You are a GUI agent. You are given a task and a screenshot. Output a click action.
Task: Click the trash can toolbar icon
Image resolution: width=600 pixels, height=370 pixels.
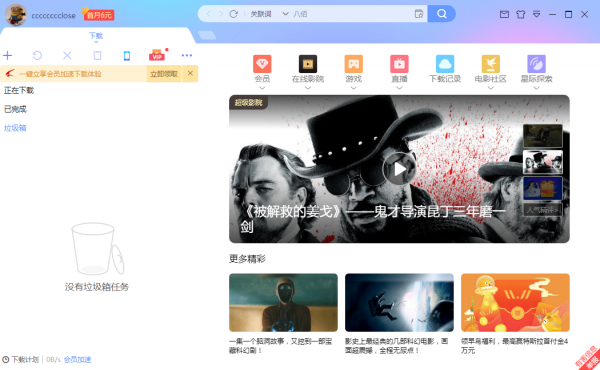(x=97, y=55)
